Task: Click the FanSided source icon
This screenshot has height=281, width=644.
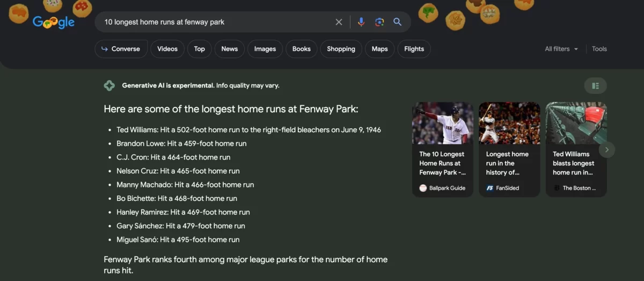Action: tap(489, 188)
